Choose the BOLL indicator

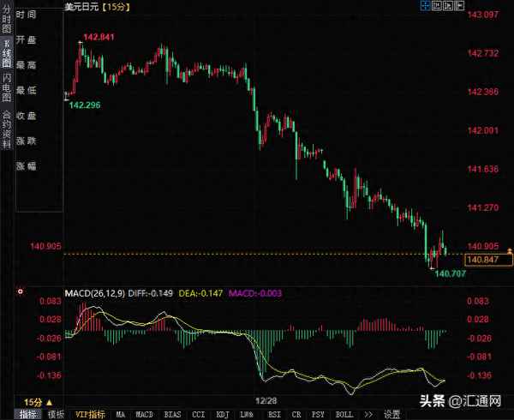[x=344, y=413]
